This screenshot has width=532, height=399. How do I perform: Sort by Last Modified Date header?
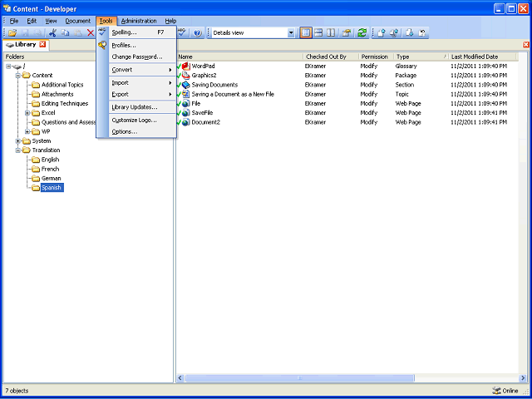click(482, 57)
